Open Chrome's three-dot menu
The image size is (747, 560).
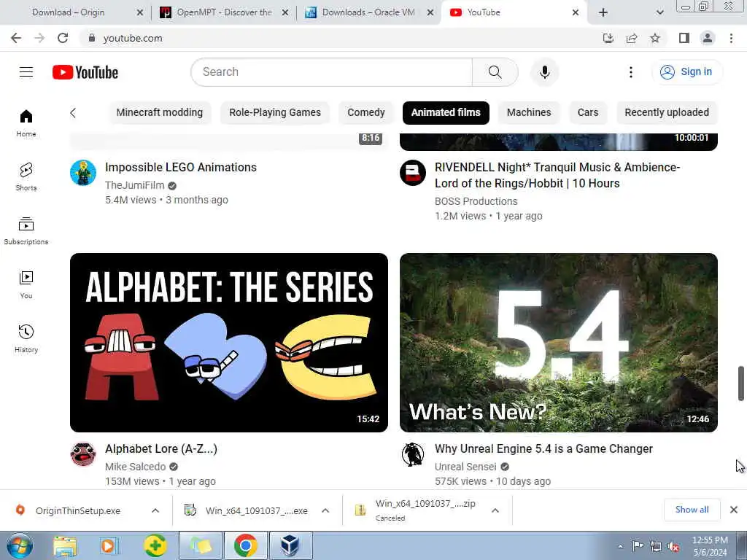coord(731,38)
